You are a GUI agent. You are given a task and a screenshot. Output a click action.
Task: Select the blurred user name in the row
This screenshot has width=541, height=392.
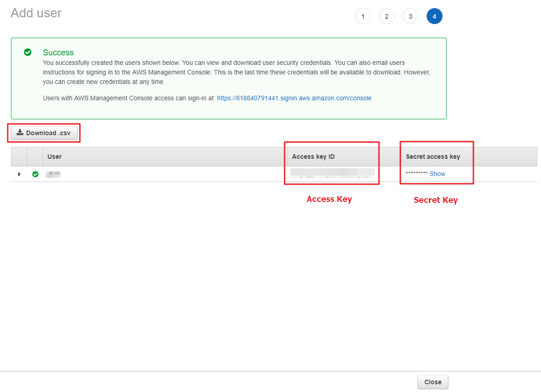54,174
